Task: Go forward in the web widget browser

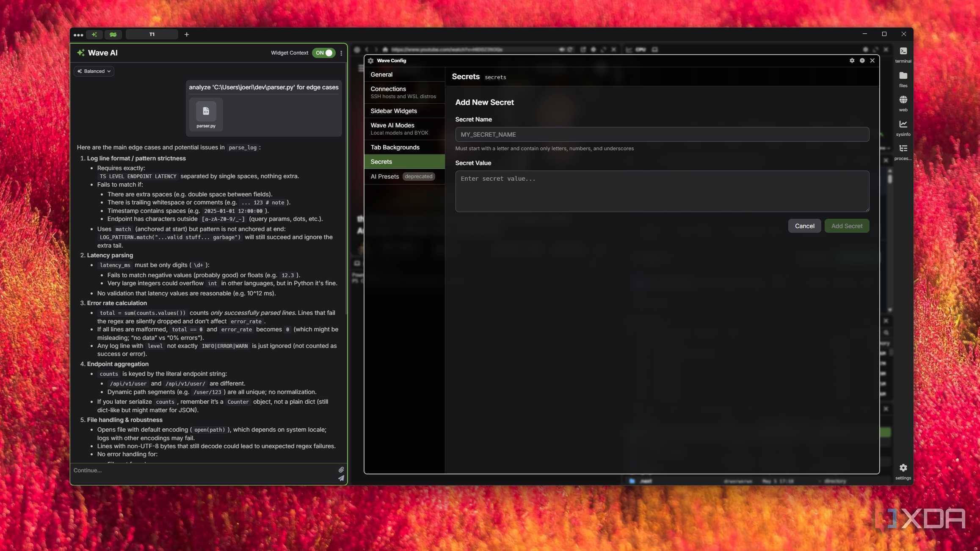Action: (x=376, y=50)
